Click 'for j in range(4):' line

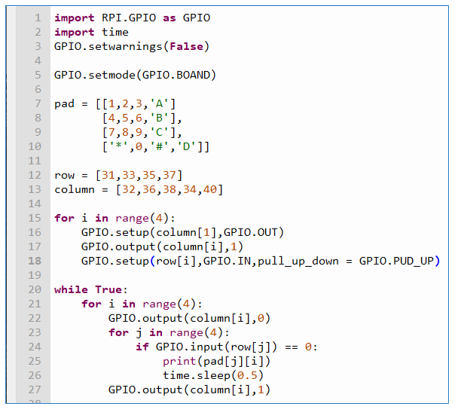click(x=169, y=332)
